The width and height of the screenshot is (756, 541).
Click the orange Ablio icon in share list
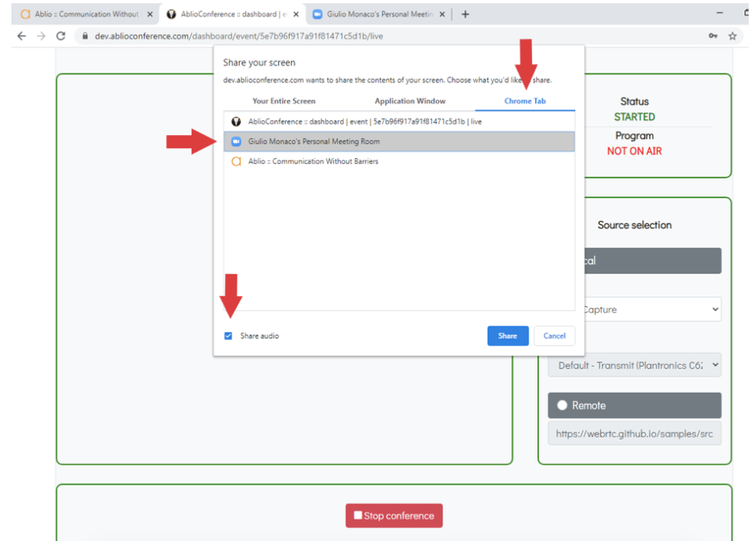[236, 161]
